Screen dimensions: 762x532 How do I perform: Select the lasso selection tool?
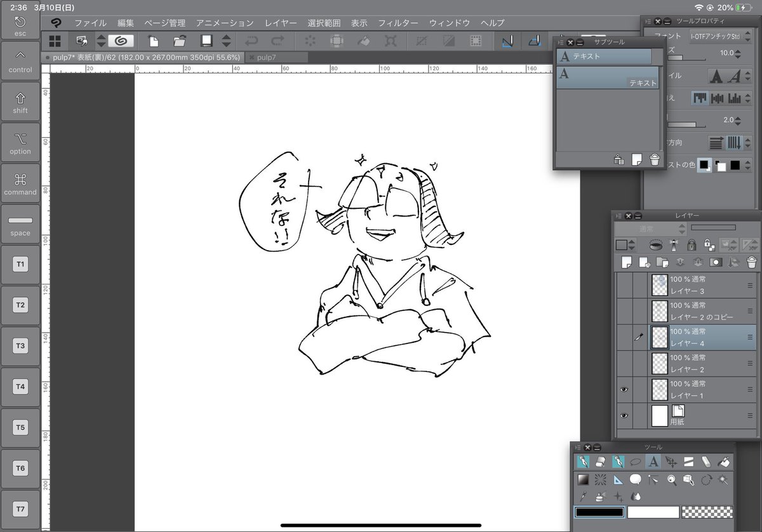point(635,462)
